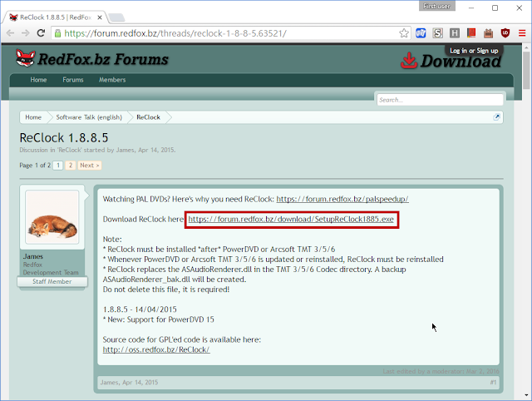This screenshot has width=532, height=401.
Task: Click the RedFox.bz Forums title
Action: (x=103, y=59)
